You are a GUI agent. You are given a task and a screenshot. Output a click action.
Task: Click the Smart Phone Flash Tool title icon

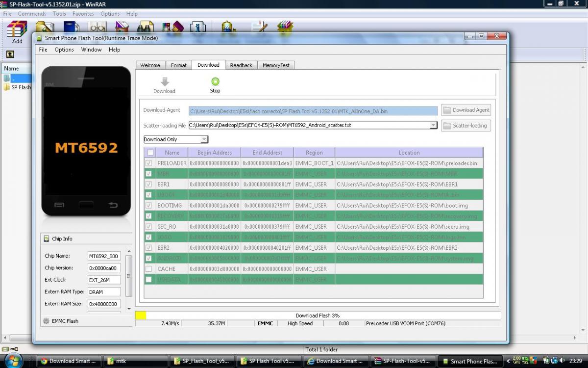[x=39, y=38]
